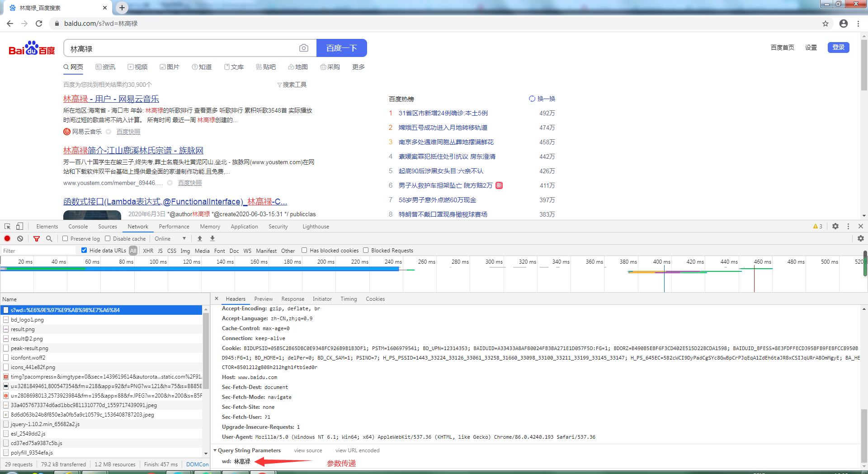868x474 pixels.
Task: Bookmark this page with the star
Action: coord(826,24)
